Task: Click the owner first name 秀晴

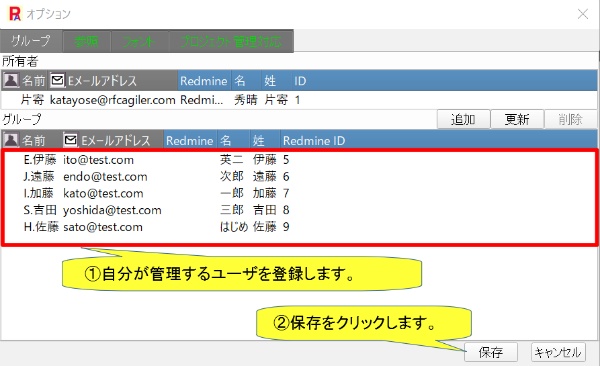Action: coord(246,100)
